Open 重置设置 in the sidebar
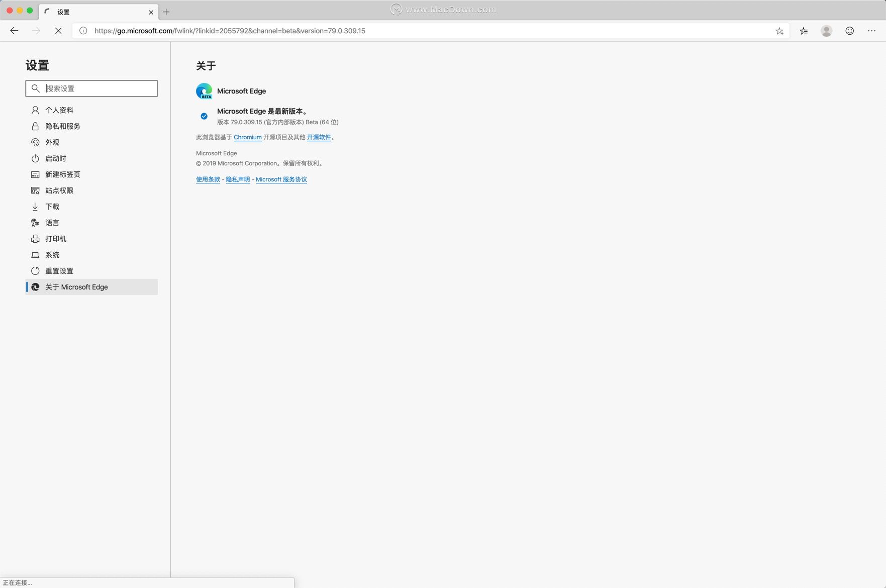The height and width of the screenshot is (588, 886). coord(59,271)
